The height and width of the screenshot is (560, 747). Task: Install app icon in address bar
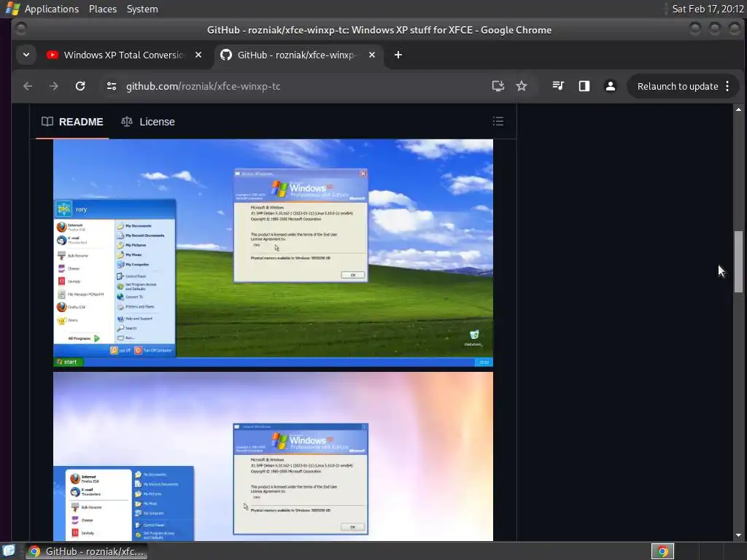(498, 86)
